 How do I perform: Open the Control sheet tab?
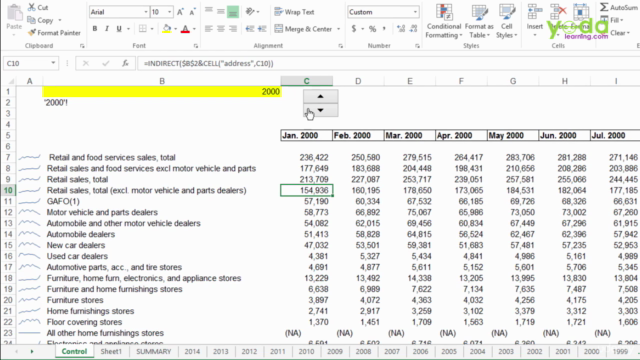(x=74, y=351)
